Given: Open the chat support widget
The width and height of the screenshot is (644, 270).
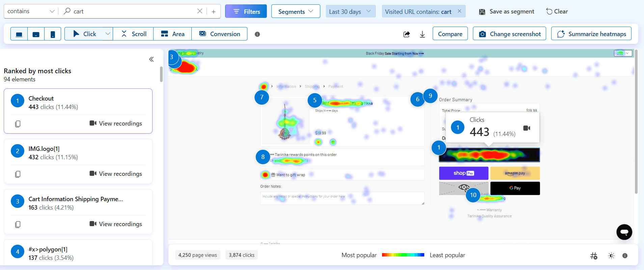Looking at the screenshot, I should (624, 232).
